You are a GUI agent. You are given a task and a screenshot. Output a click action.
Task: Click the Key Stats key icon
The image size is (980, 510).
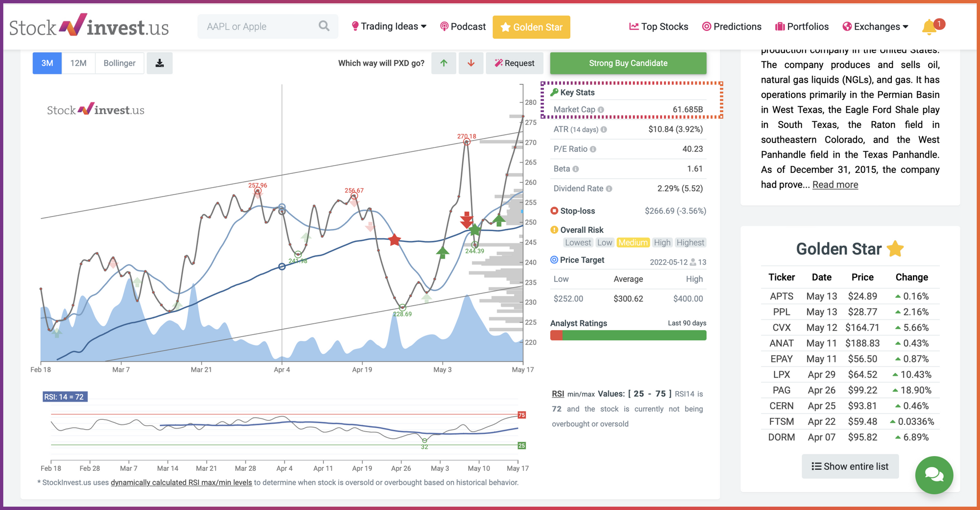click(x=554, y=92)
